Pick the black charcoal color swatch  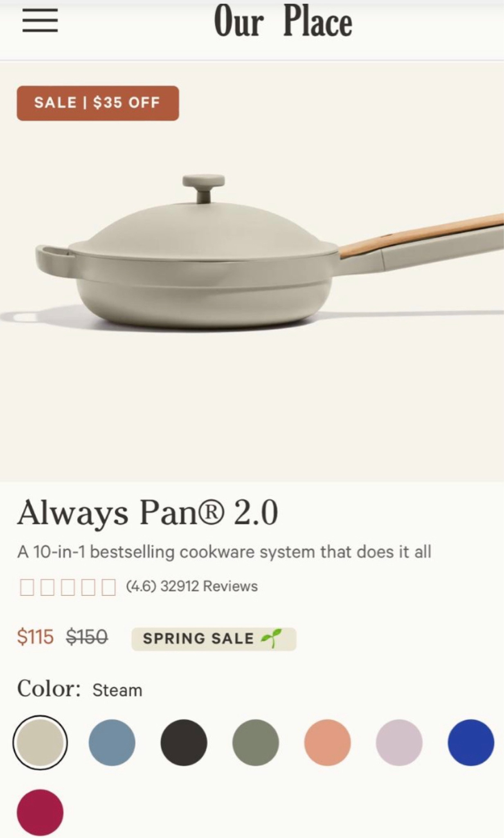[184, 742]
